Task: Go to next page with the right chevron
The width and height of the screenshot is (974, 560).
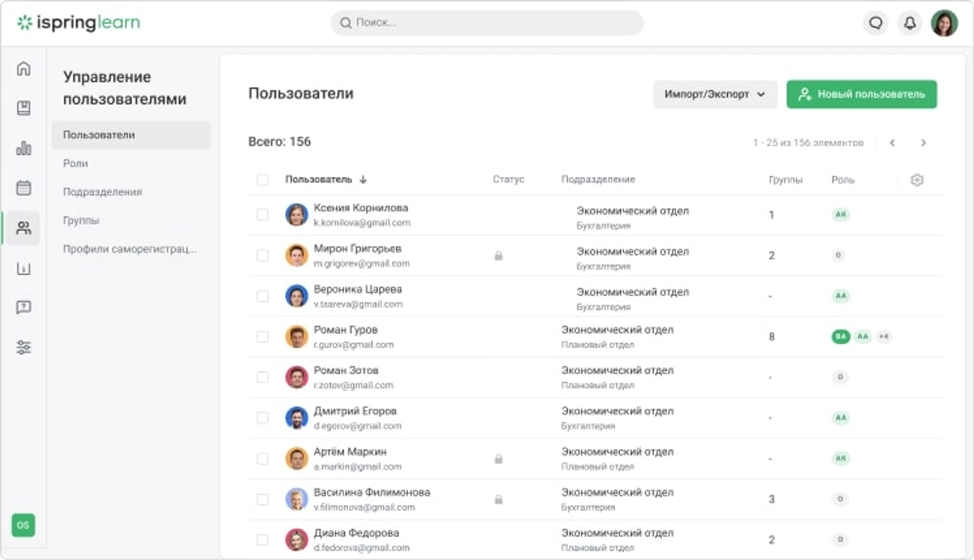Action: [x=923, y=143]
